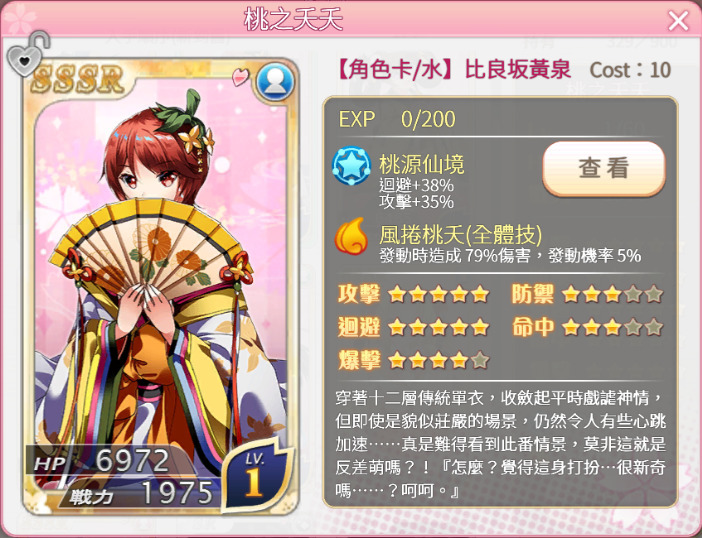Click the blue profile avatar icon

[x=275, y=82]
